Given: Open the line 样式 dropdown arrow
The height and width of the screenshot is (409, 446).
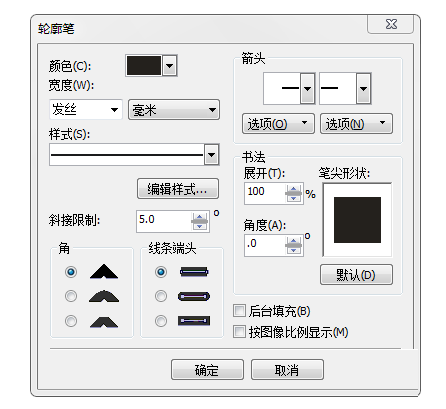Looking at the screenshot, I should click(211, 155).
